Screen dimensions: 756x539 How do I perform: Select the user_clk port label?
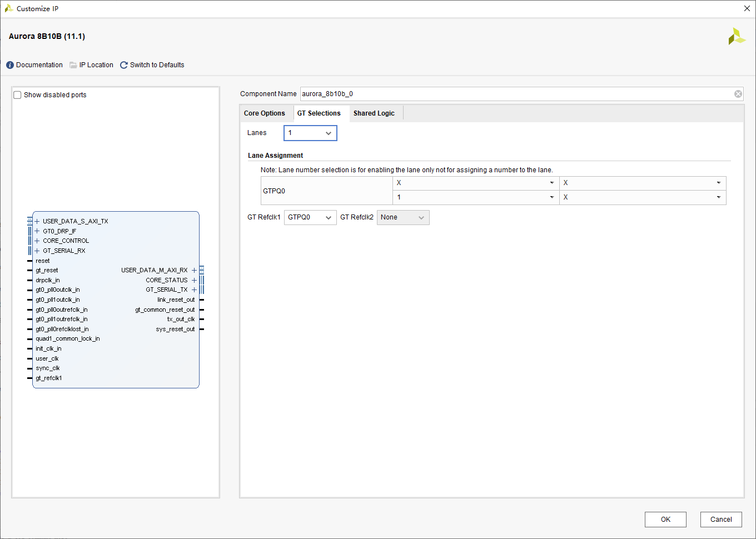[x=47, y=358]
